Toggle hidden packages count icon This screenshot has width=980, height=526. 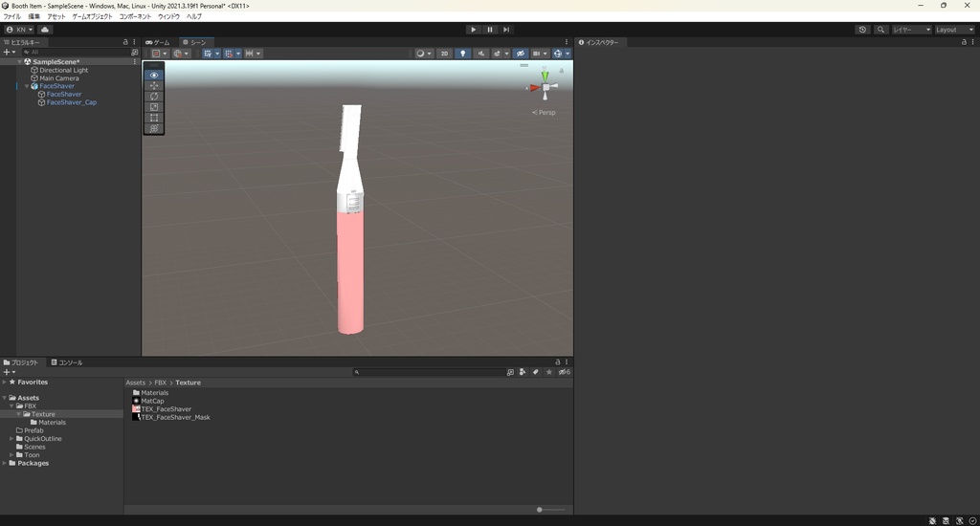(564, 372)
